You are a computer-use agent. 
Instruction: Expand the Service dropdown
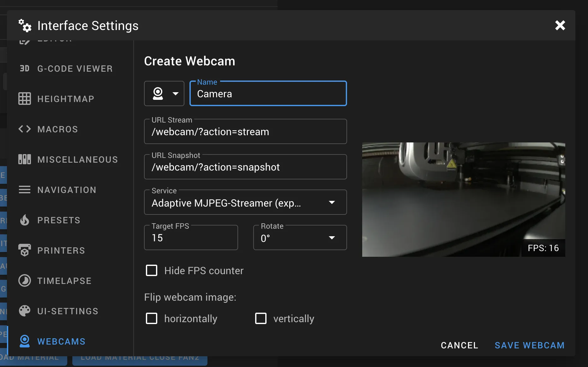pyautogui.click(x=245, y=202)
